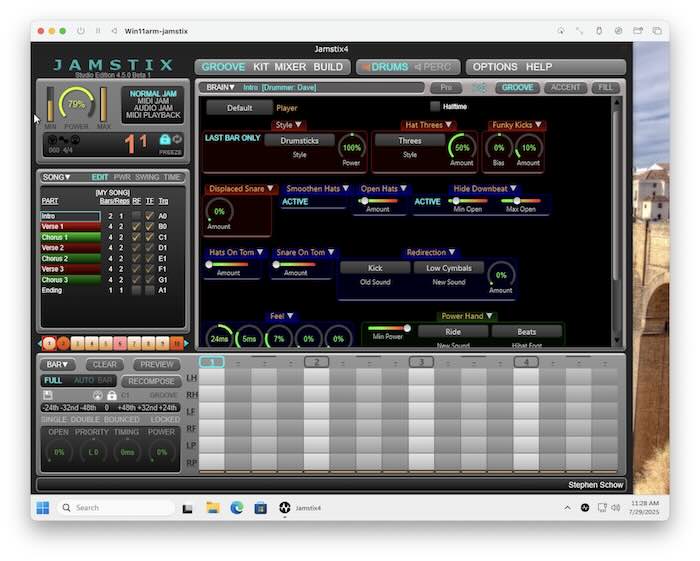Click the left arrow of numbered slot strip
This screenshot has width=700, height=561.
[40, 343]
